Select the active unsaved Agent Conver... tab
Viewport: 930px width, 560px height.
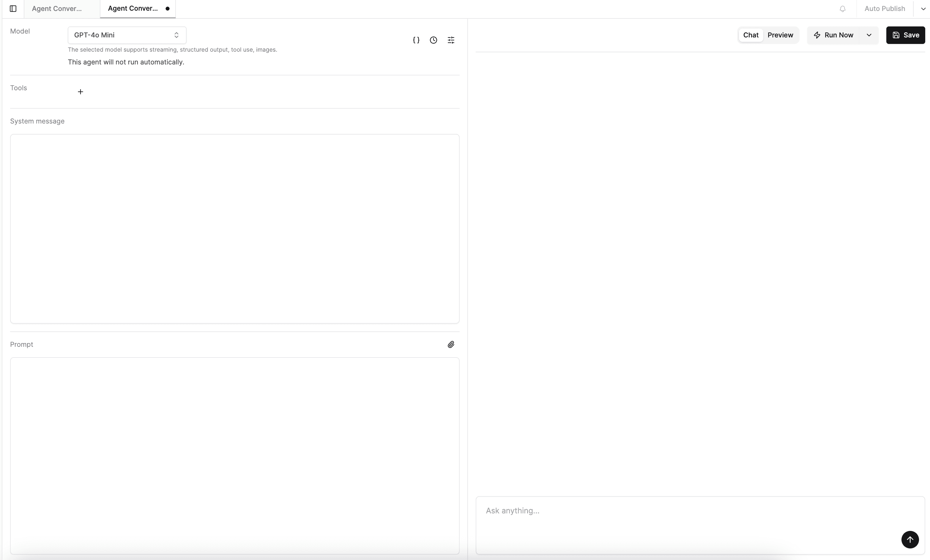pos(133,9)
